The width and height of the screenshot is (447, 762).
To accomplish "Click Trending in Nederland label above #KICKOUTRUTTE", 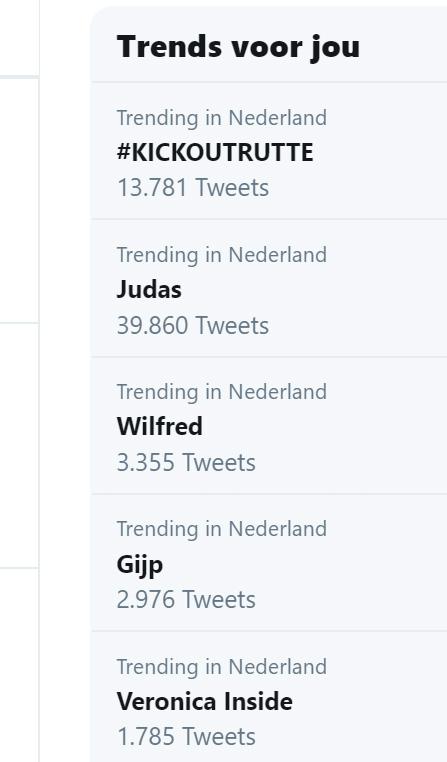I will (x=222, y=118).
